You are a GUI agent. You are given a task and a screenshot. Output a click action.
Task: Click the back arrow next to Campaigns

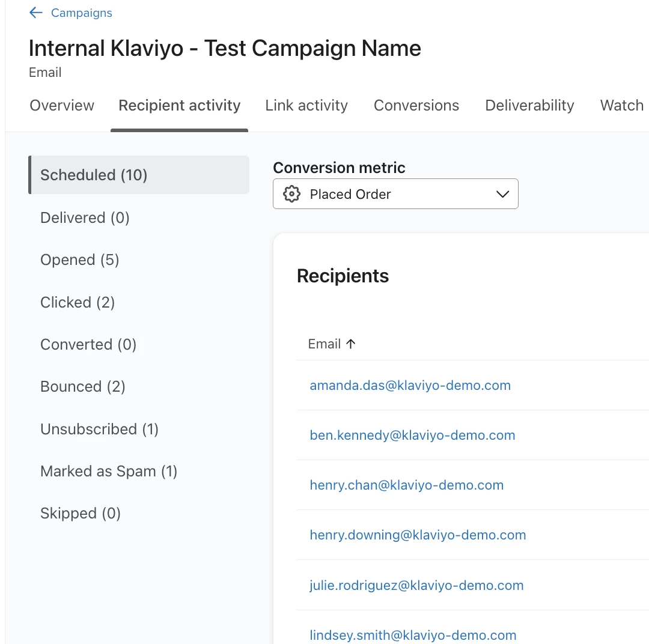click(36, 13)
